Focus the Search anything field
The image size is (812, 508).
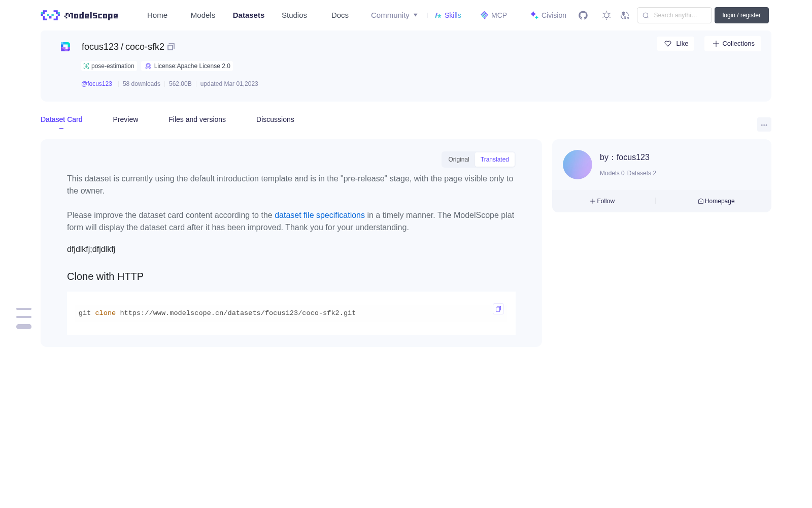click(x=674, y=15)
